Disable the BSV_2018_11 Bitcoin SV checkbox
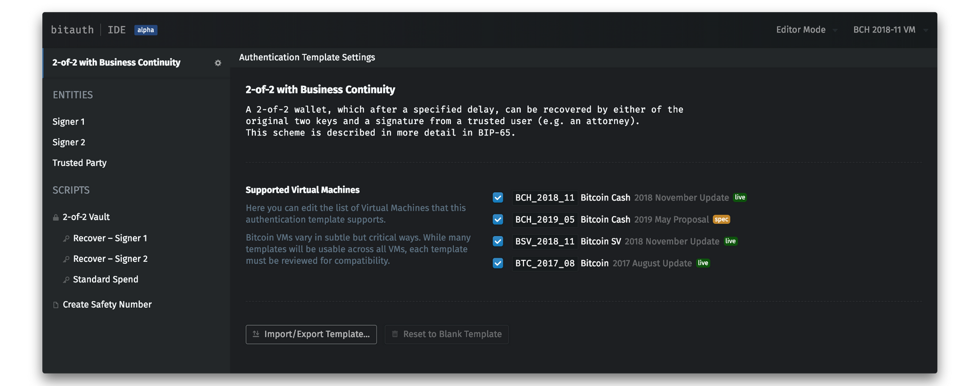Image resolution: width=980 pixels, height=386 pixels. point(498,241)
